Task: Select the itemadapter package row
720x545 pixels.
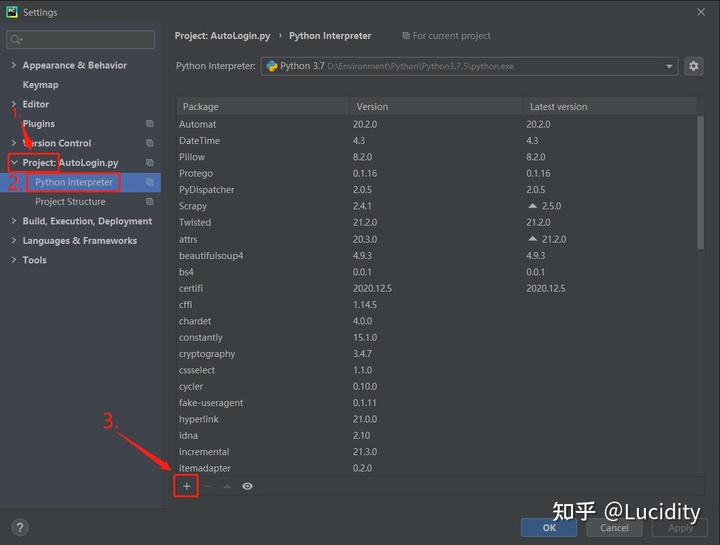Action: [x=437, y=468]
